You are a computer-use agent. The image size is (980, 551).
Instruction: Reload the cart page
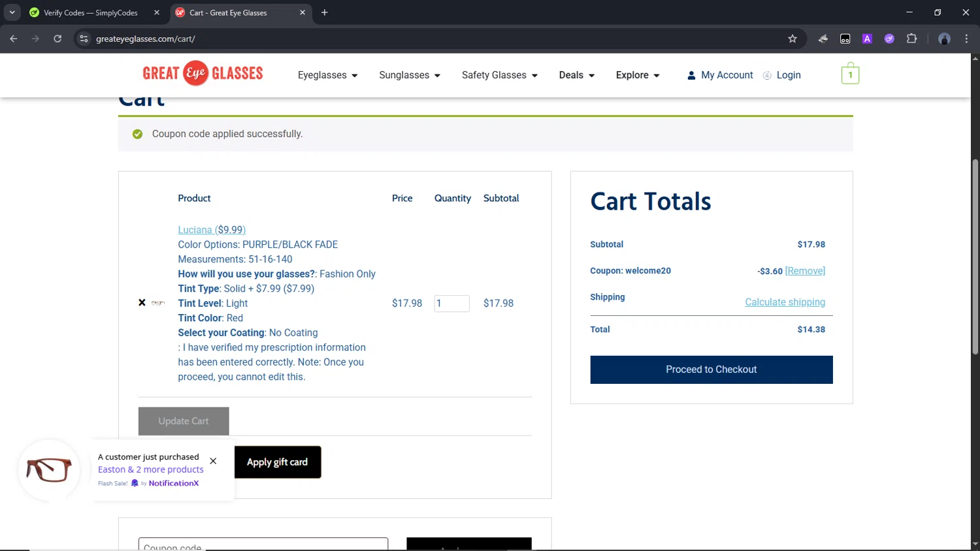point(57,39)
